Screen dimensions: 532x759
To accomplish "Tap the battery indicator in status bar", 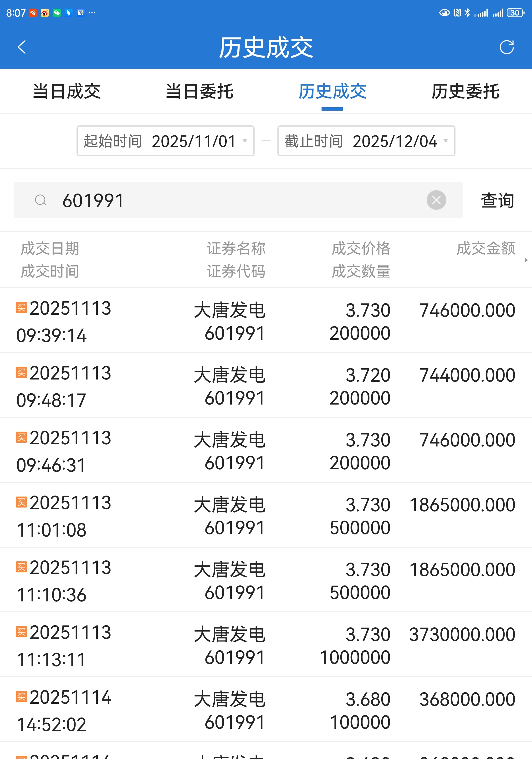I will [515, 13].
